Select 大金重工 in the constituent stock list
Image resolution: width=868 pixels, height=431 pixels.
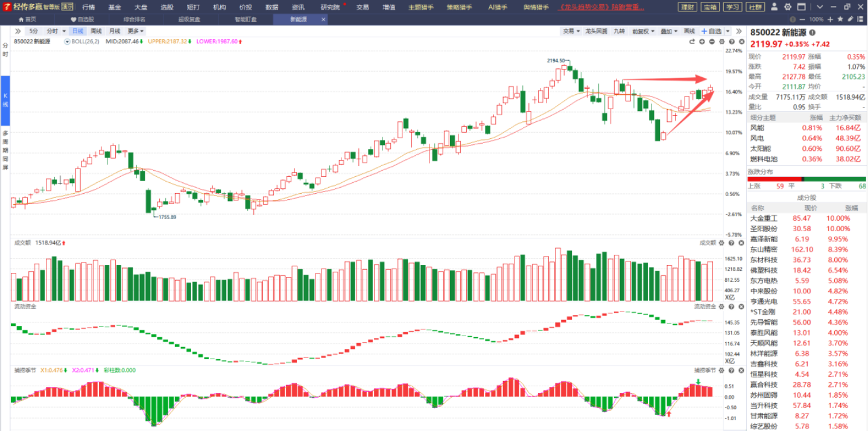coord(764,218)
